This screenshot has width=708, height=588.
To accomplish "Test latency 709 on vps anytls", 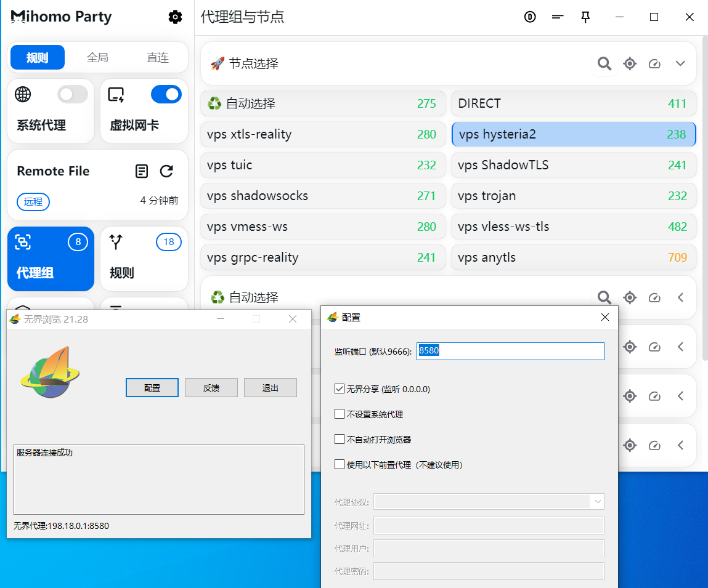I will (x=677, y=257).
